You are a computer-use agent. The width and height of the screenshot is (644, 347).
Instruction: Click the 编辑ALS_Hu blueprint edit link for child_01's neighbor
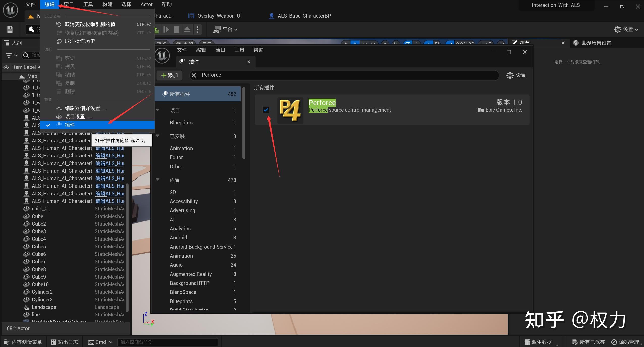click(109, 201)
